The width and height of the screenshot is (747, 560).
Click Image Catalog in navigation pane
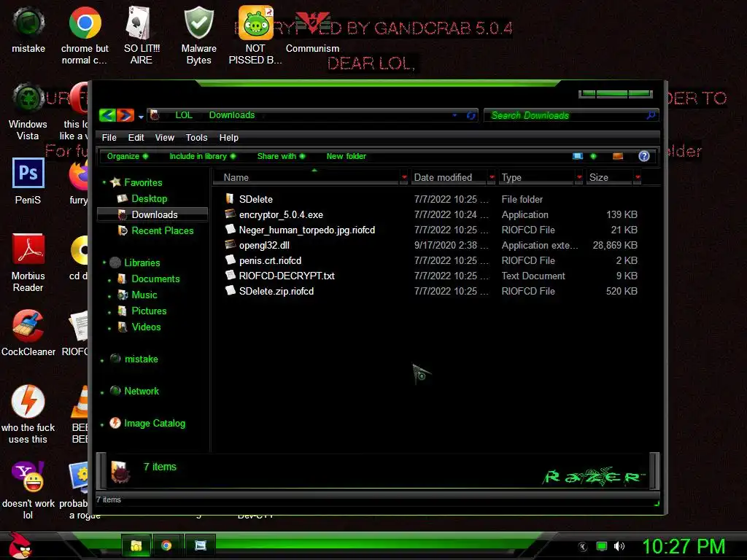[155, 424]
